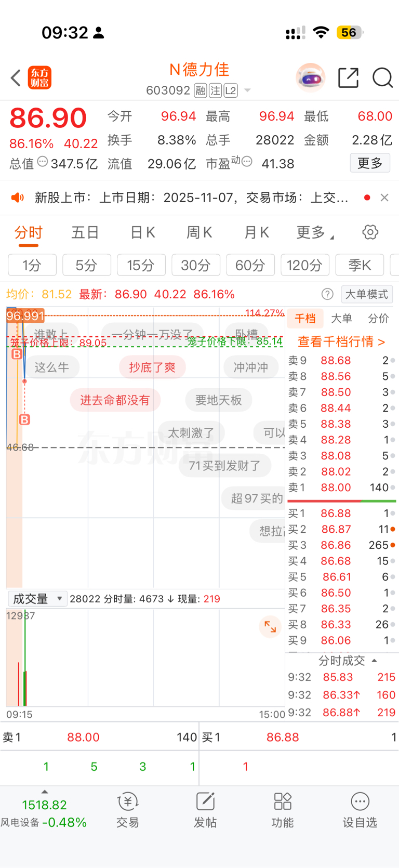
Task: Tap the 抄底了爽 bullet comment
Action: [x=152, y=367]
